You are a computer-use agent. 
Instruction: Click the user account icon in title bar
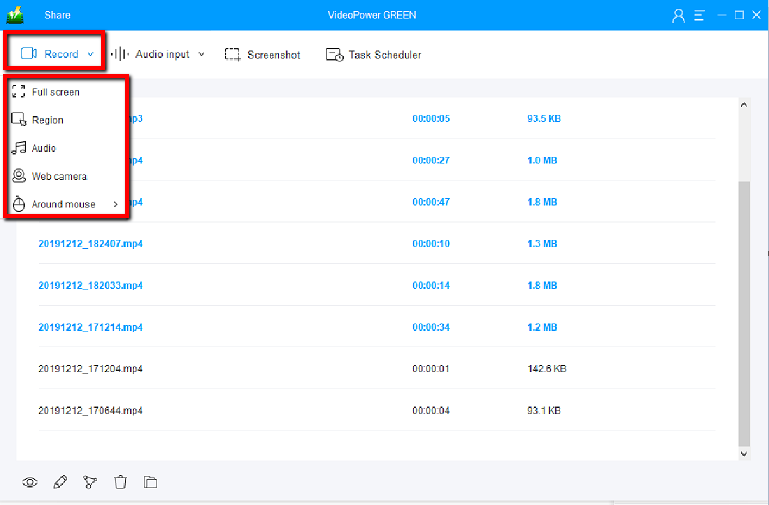[x=679, y=15]
